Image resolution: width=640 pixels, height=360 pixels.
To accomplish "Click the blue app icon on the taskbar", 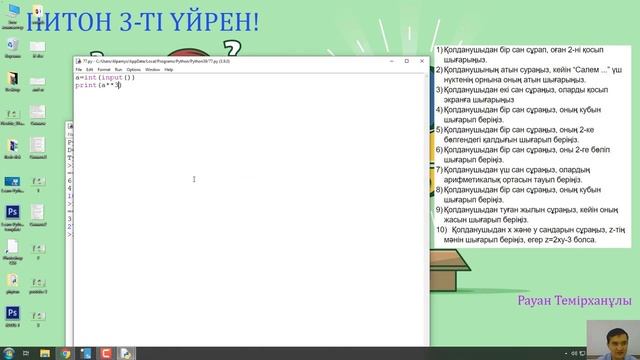I will (86, 353).
